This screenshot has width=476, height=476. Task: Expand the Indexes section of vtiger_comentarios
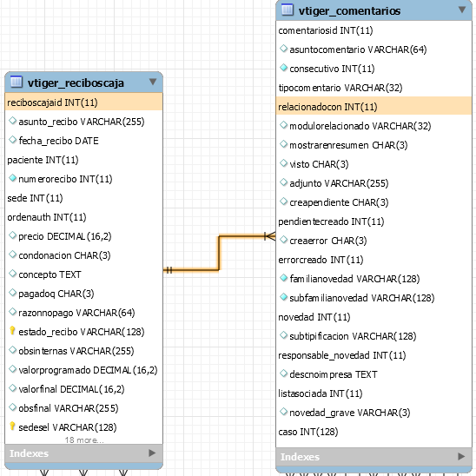(x=461, y=456)
